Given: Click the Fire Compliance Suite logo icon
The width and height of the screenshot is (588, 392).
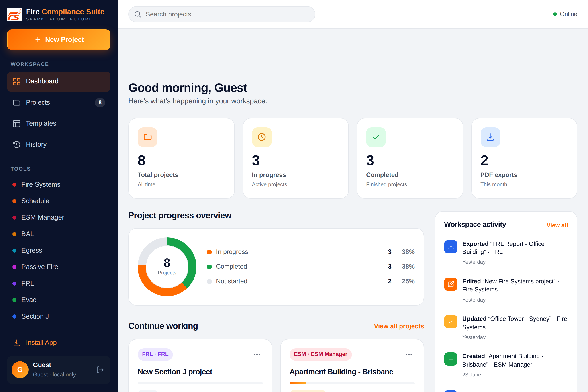Looking at the screenshot, I should pyautogui.click(x=14, y=15).
